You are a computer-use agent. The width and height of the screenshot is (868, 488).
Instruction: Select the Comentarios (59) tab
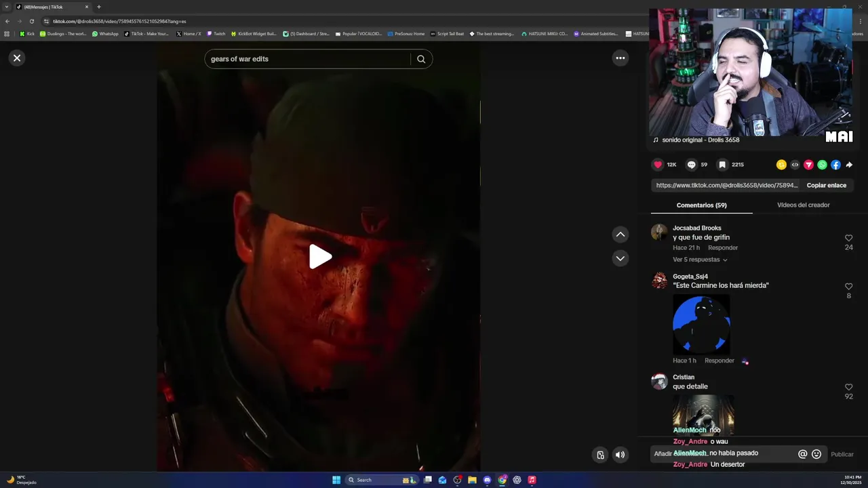[x=701, y=205]
